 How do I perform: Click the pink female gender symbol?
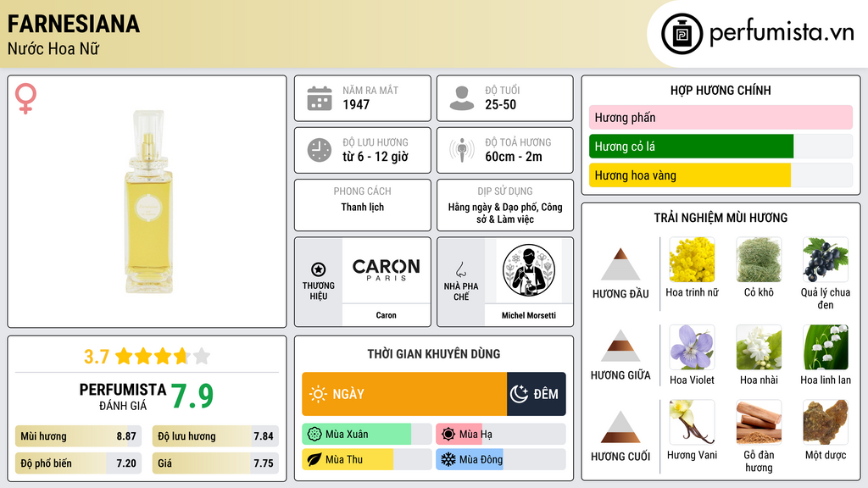(x=25, y=98)
